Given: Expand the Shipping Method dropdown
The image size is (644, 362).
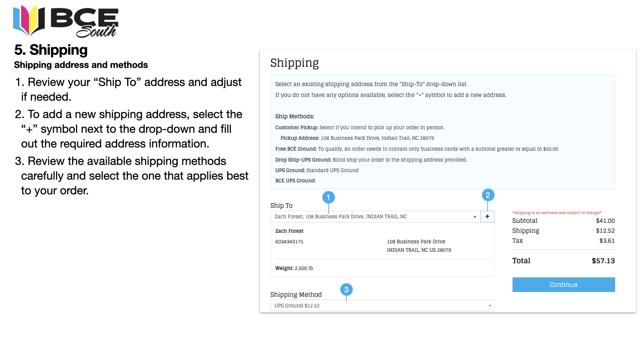Looking at the screenshot, I should pos(382,305).
